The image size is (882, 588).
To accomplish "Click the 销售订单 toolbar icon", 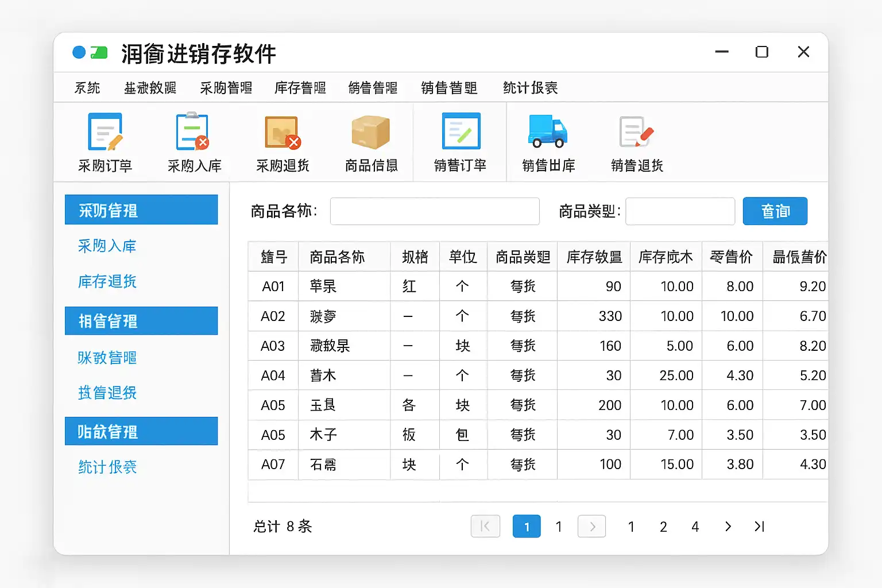I will pyautogui.click(x=461, y=133).
